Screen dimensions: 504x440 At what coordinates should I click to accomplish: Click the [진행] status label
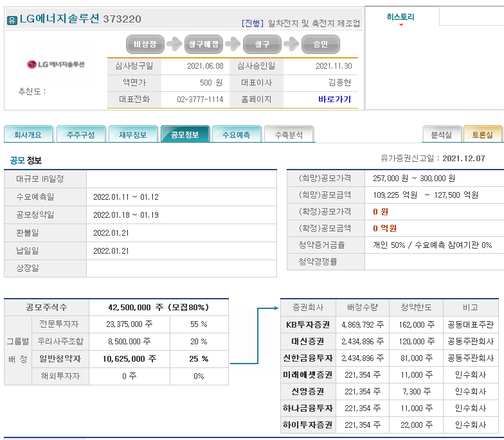coord(252,23)
